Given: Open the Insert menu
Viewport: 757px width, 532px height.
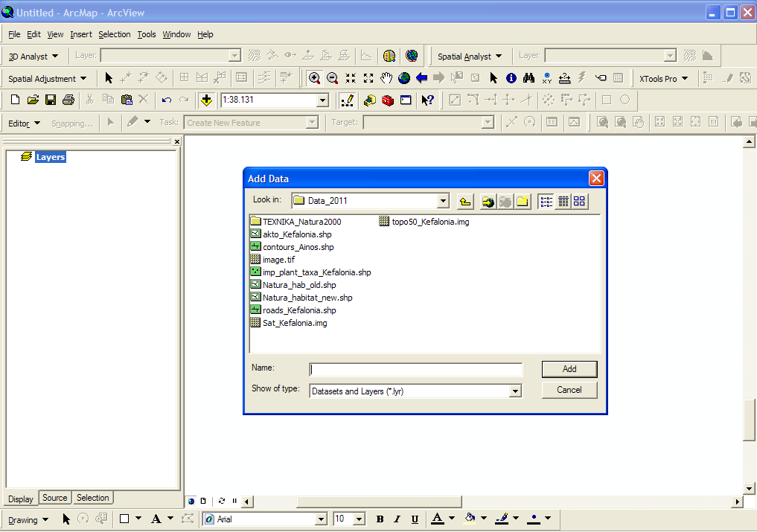Looking at the screenshot, I should [x=80, y=34].
